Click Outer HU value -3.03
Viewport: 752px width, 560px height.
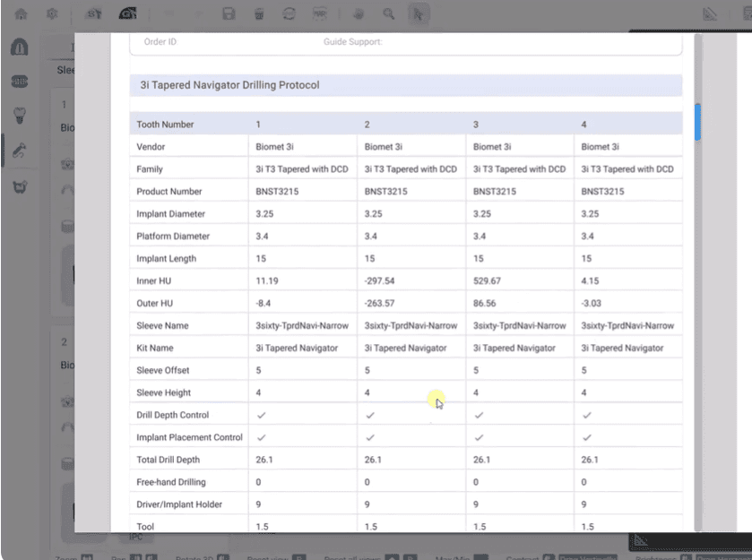pyautogui.click(x=591, y=304)
